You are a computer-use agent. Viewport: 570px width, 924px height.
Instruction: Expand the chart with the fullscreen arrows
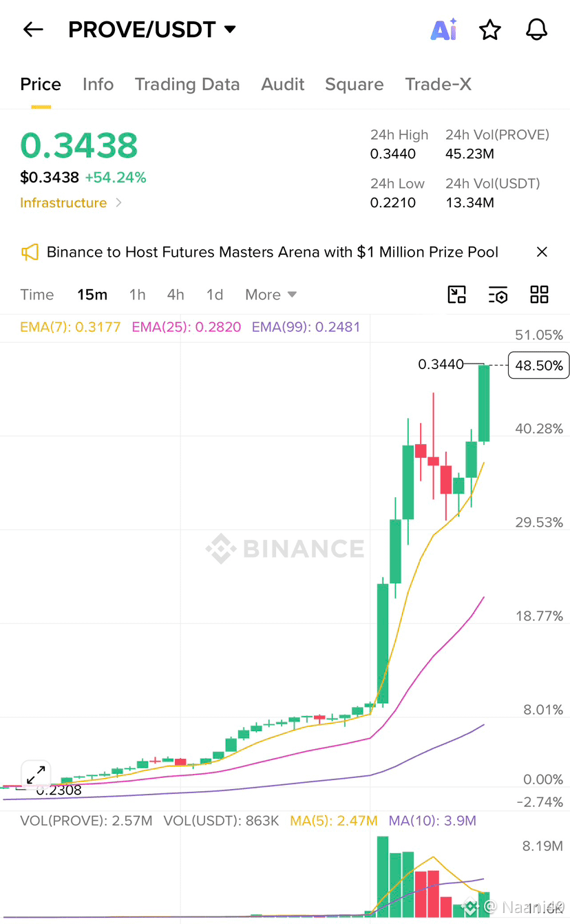[35, 775]
